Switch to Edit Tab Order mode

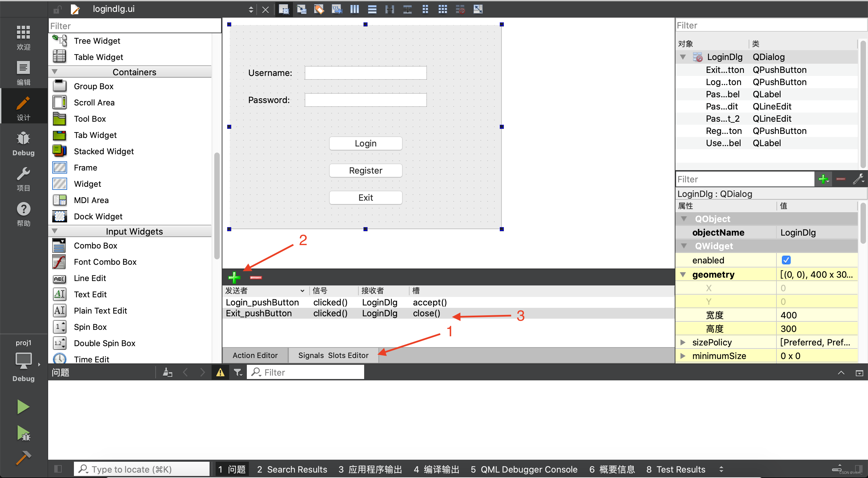coord(337,9)
